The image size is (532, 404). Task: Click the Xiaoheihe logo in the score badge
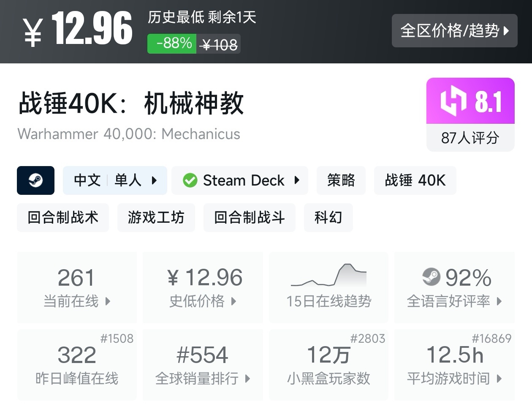pos(453,101)
